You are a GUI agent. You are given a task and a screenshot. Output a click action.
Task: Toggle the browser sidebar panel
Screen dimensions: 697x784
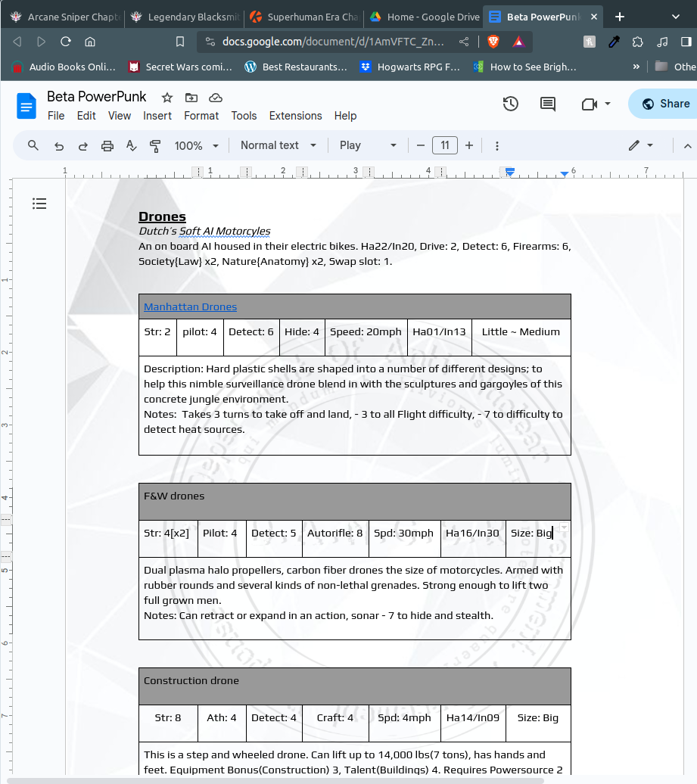tap(686, 42)
